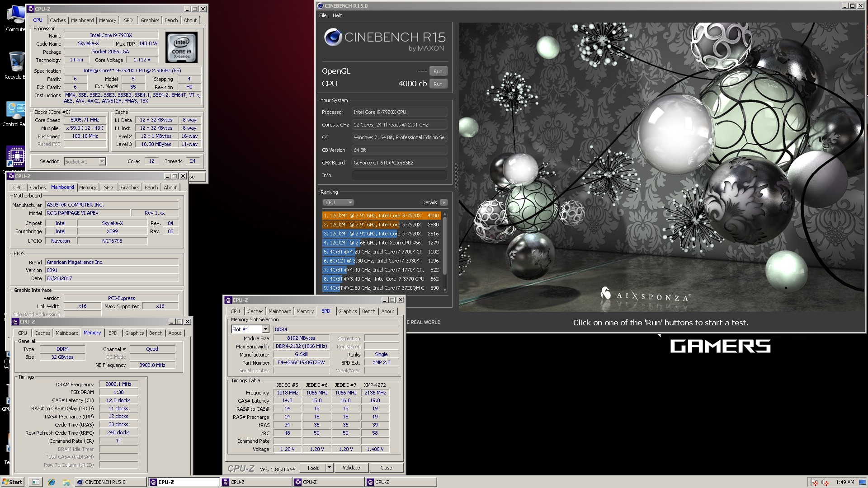Click the Info field in Cinebench
This screenshot has width=868, height=488.
point(400,175)
